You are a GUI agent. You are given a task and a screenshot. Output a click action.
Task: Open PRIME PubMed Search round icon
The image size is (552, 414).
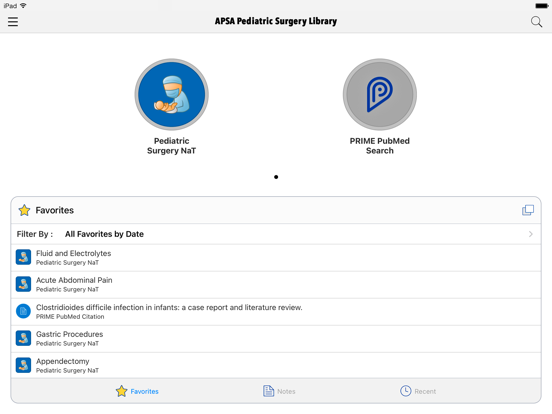point(380,94)
